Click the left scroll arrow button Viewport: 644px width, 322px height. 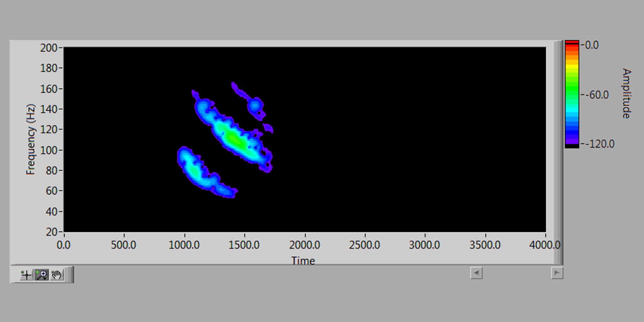[476, 273]
